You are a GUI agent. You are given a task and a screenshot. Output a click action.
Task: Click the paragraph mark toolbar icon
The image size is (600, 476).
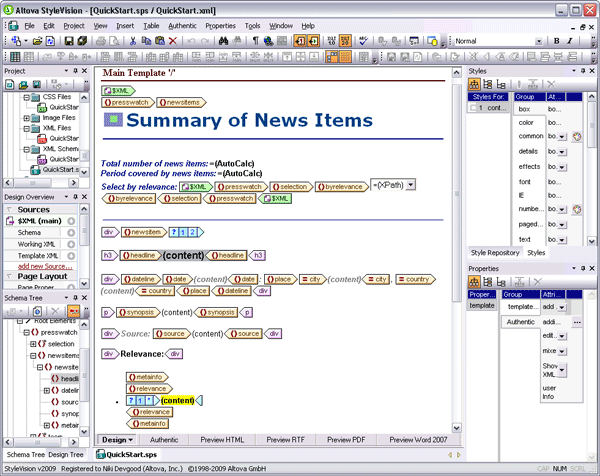(x=255, y=41)
